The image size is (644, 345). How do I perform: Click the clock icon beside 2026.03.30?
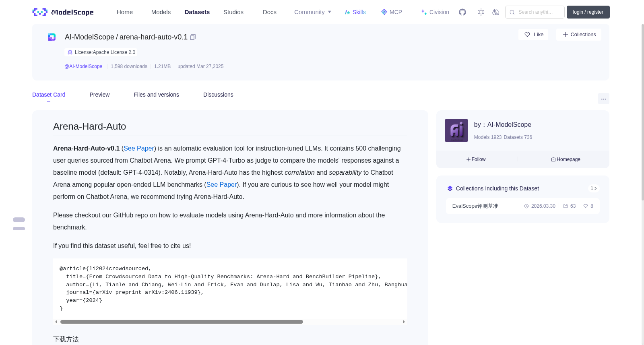(526, 206)
